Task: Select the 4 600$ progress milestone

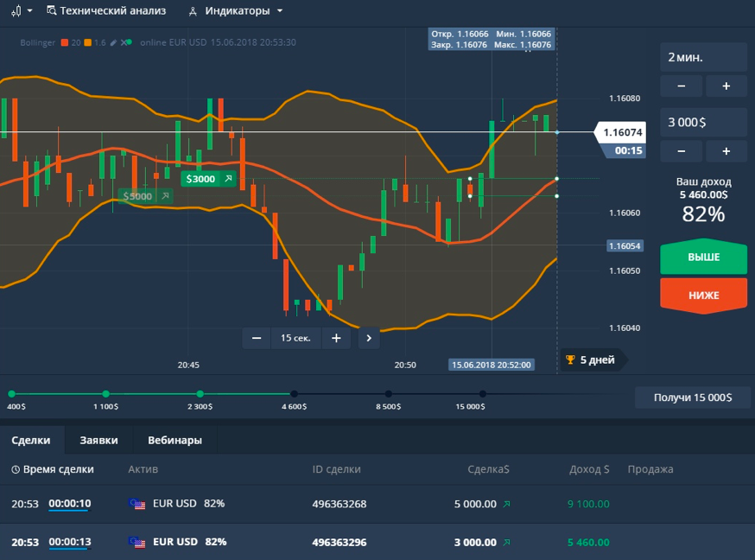Action: (x=295, y=394)
